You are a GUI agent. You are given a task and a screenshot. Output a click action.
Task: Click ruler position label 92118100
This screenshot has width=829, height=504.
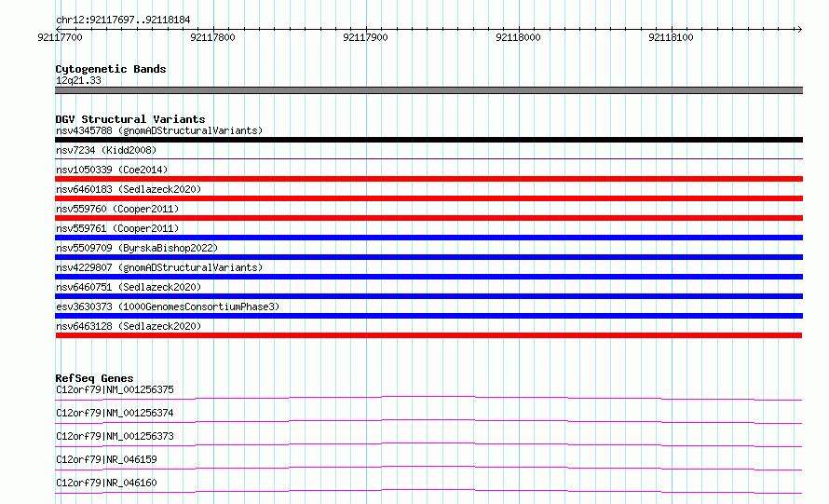(x=671, y=37)
